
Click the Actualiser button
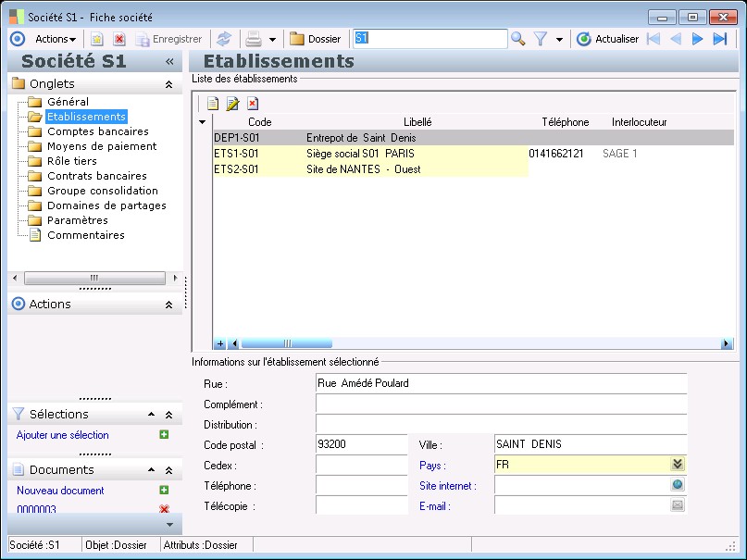[x=607, y=39]
